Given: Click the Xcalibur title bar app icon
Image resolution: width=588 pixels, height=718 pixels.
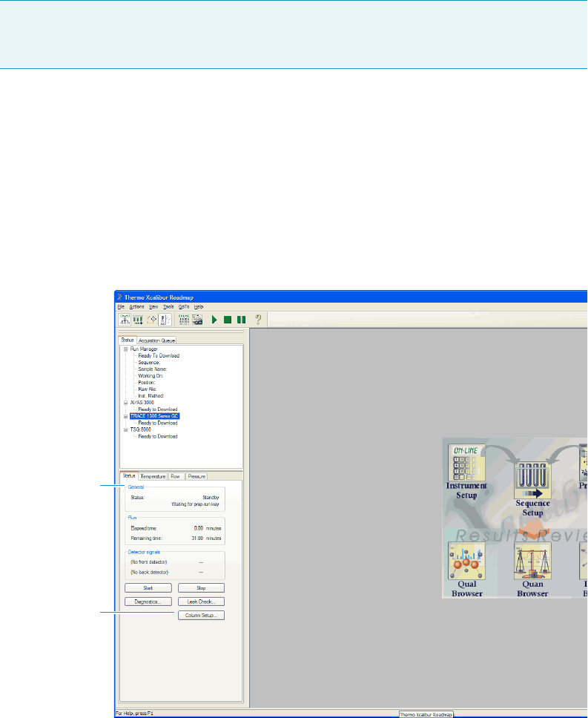Looking at the screenshot, I should (120, 297).
